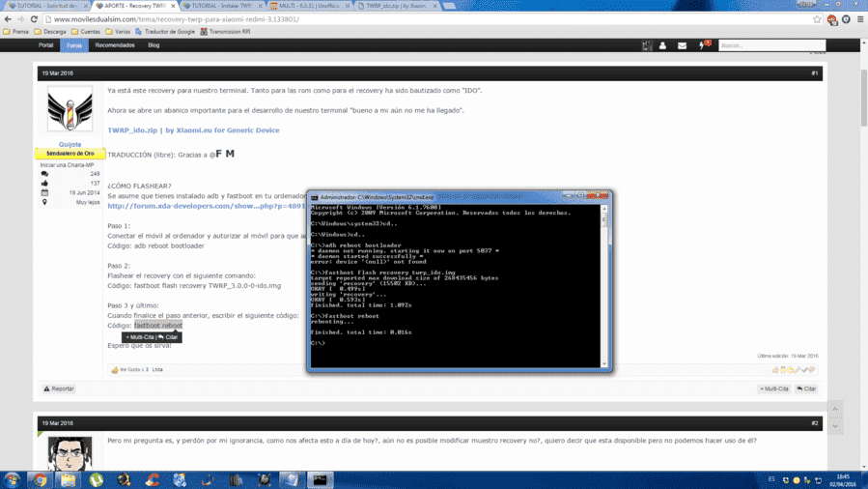Open CCleaner from the taskbar

tap(153, 479)
